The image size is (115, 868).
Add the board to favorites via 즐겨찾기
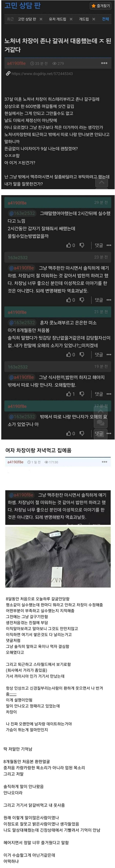coord(101,6)
